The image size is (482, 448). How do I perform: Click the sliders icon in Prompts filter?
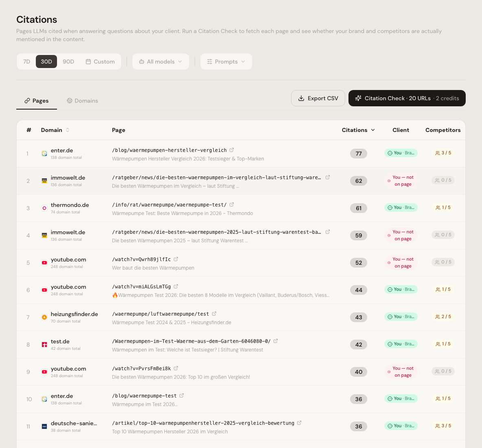(x=210, y=61)
